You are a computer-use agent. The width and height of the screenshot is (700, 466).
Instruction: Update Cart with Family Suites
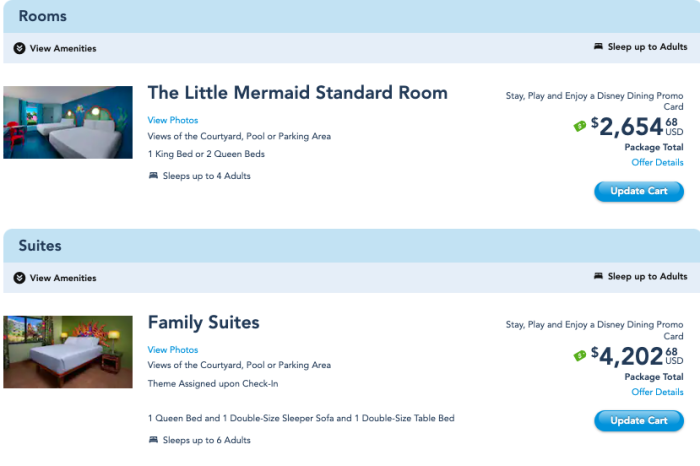[639, 421]
